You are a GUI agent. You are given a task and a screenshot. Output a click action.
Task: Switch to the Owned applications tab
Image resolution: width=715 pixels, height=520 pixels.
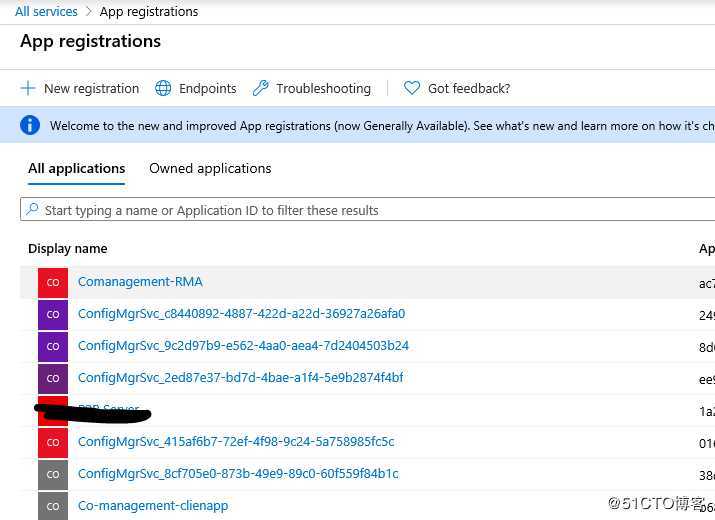pyautogui.click(x=210, y=169)
